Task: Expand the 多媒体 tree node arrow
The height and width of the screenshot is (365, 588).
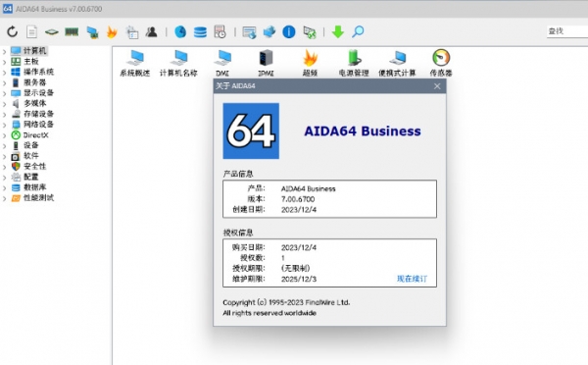Action: [x=5, y=104]
